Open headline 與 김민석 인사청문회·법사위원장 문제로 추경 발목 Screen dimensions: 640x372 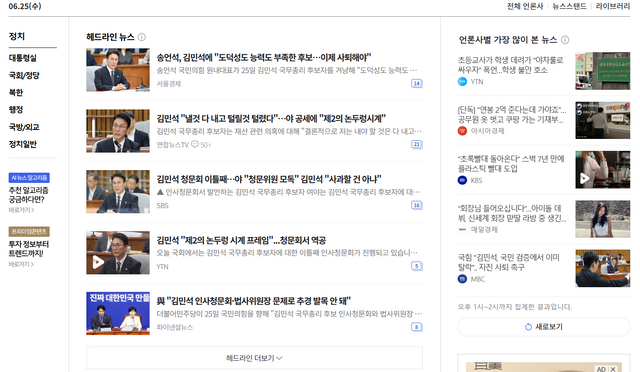click(254, 301)
